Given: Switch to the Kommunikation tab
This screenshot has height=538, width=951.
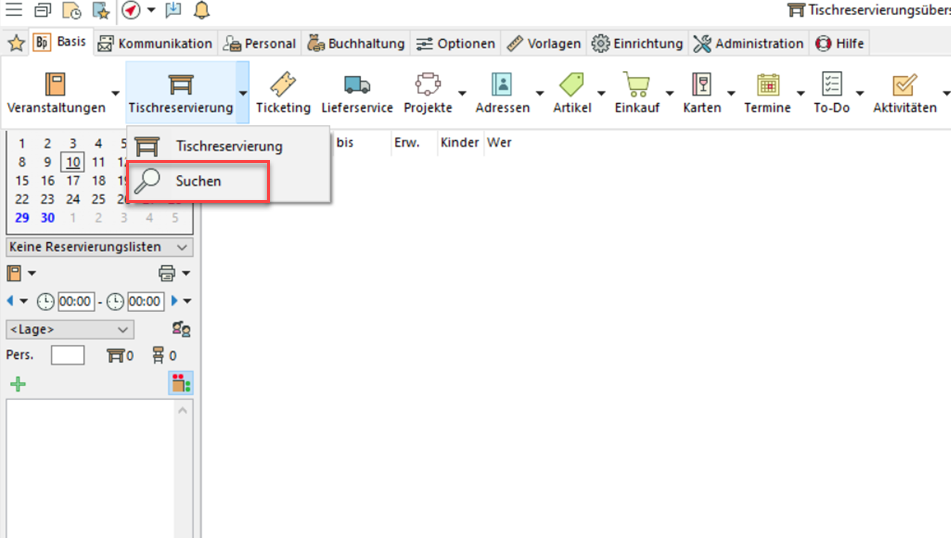Looking at the screenshot, I should point(155,43).
